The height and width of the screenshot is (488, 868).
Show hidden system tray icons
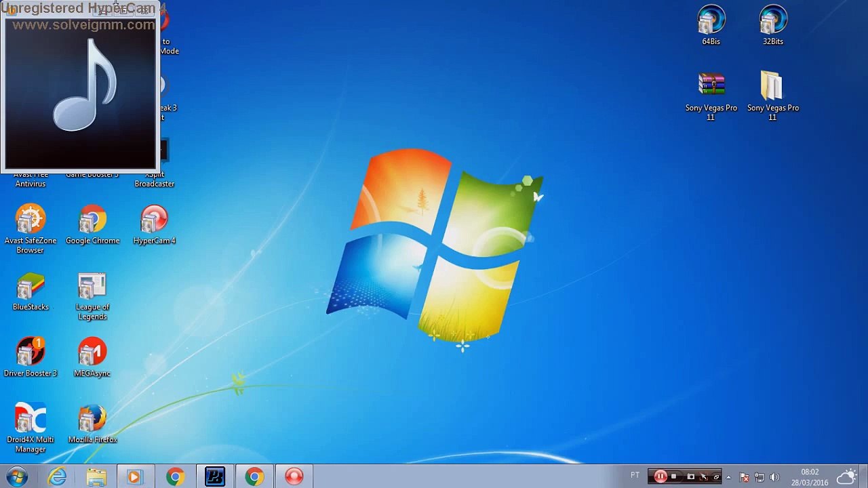[x=729, y=477]
